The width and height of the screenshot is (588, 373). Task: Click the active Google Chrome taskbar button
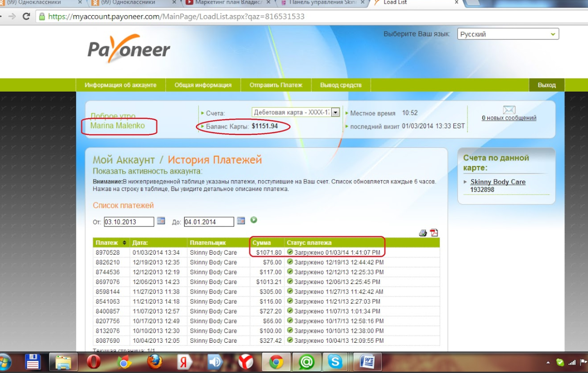(x=276, y=362)
